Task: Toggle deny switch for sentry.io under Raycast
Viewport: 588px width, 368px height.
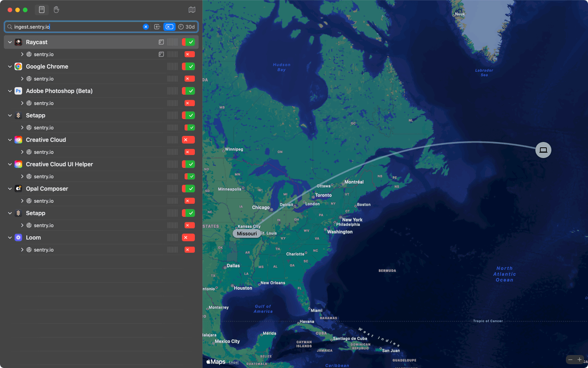Action: tap(190, 54)
